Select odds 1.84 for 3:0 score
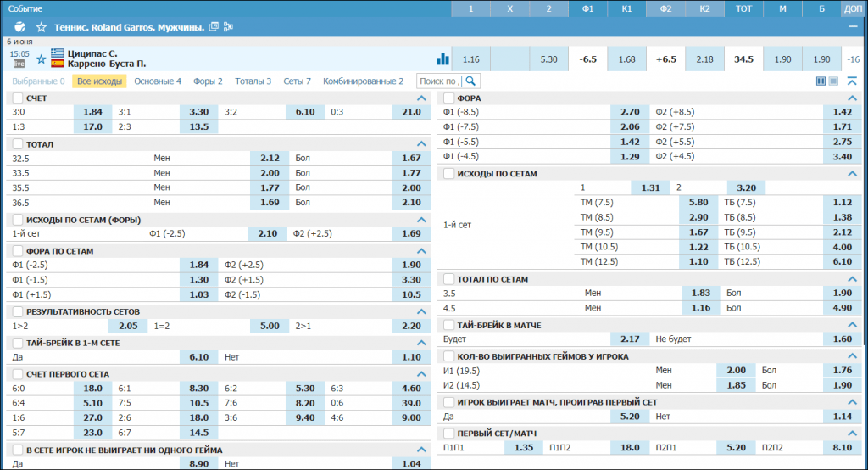 92,112
